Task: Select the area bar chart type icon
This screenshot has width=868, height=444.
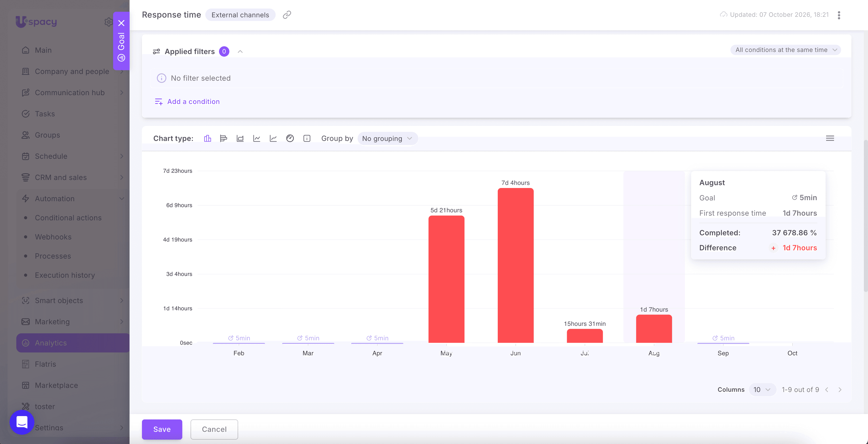Action: tap(240, 138)
